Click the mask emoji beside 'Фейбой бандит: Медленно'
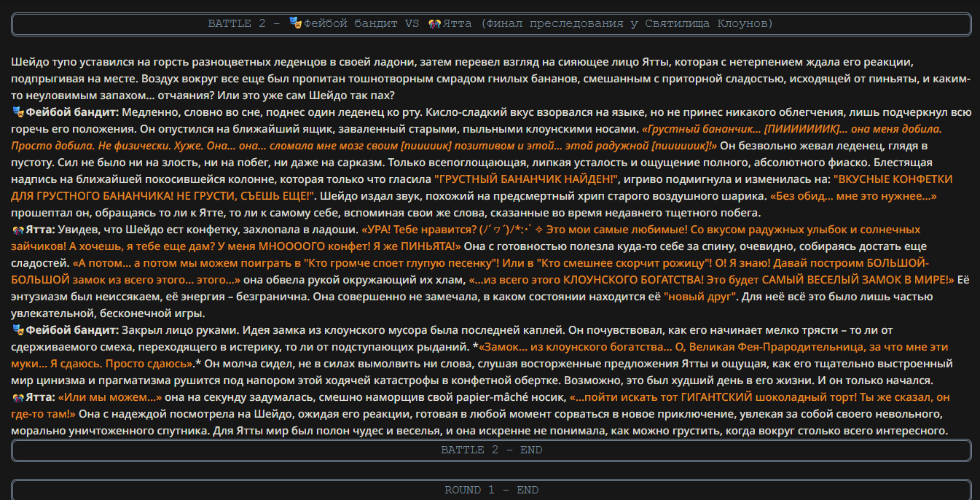Viewport: 980px width, 500px height. pyautogui.click(x=18, y=112)
